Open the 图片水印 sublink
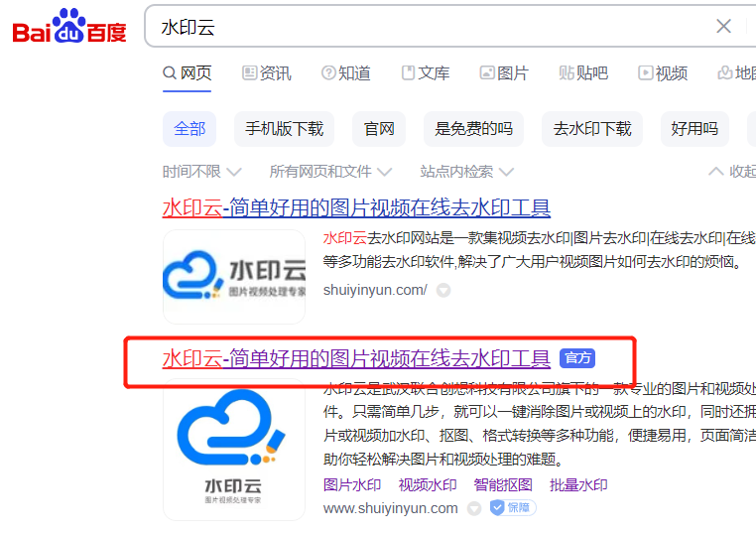The height and width of the screenshot is (535, 756). click(x=352, y=484)
